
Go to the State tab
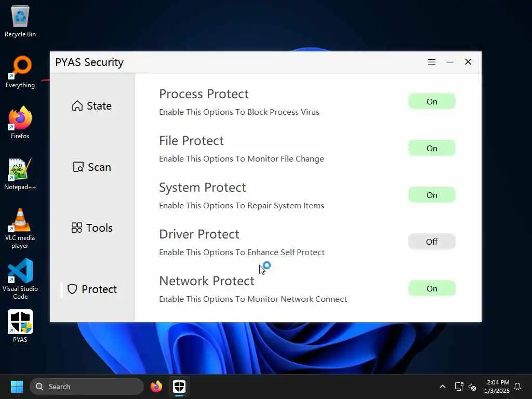coord(91,106)
